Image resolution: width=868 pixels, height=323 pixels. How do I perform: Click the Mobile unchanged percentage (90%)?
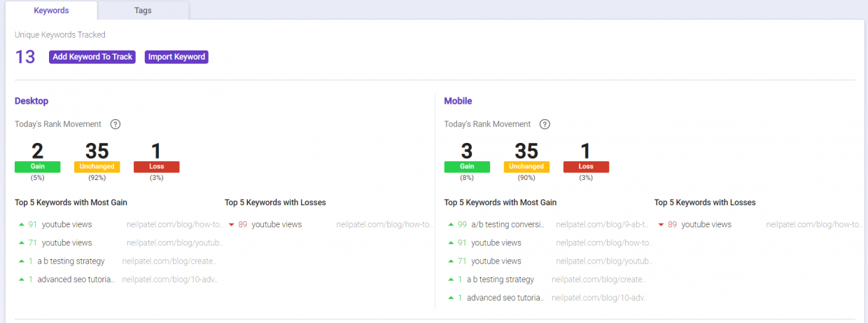(x=526, y=178)
